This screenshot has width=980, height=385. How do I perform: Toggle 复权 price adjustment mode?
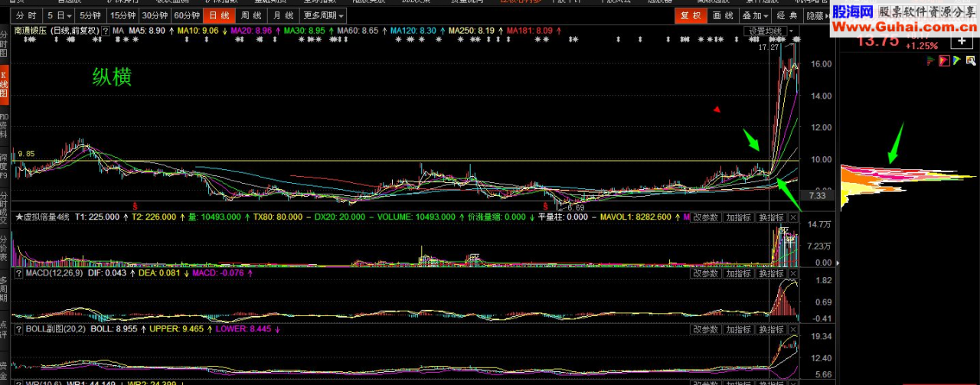690,15
